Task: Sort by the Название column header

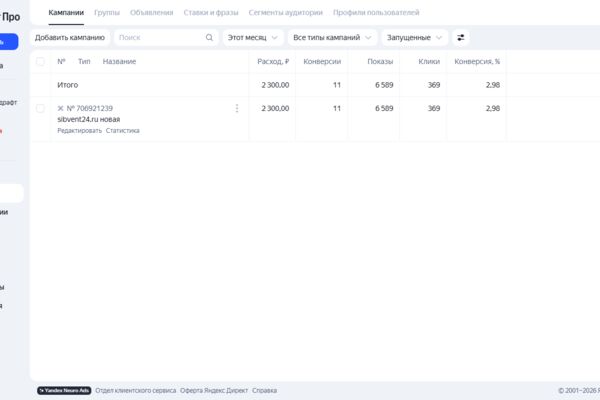Action: pyautogui.click(x=119, y=62)
